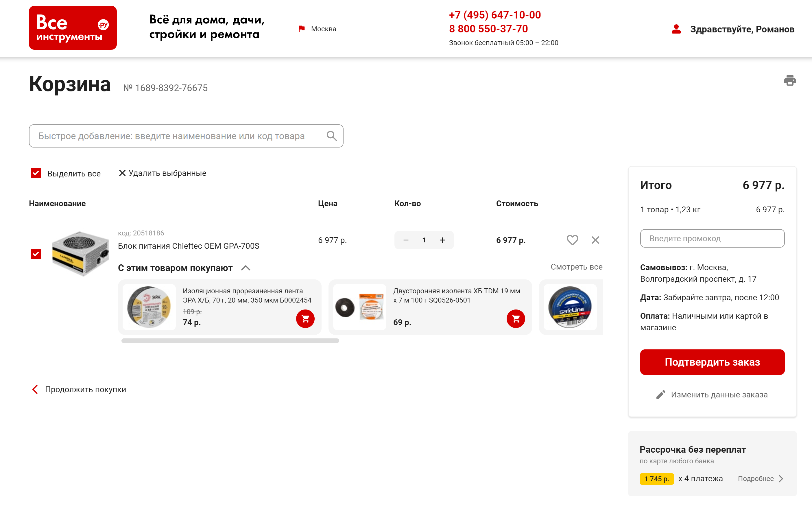Click the back arrow near Продолжить покупки

tap(35, 389)
